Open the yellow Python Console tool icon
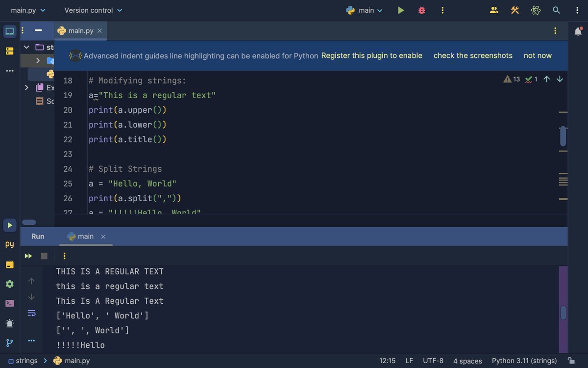 coord(10,264)
